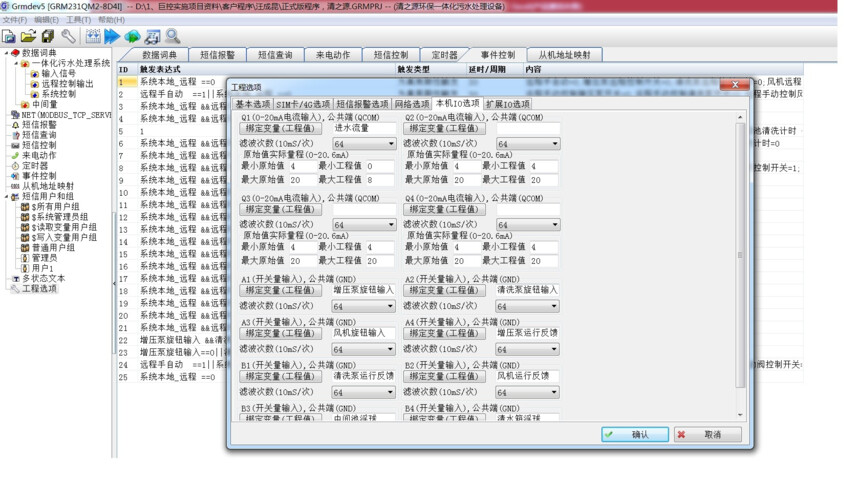Switch to 扩展IO选项 tab
The height and width of the screenshot is (499, 860).
[x=508, y=104]
